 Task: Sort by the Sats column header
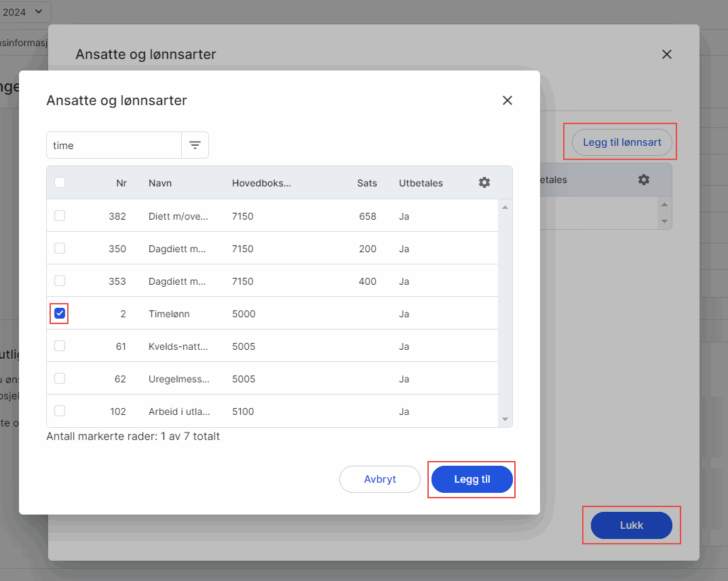366,183
